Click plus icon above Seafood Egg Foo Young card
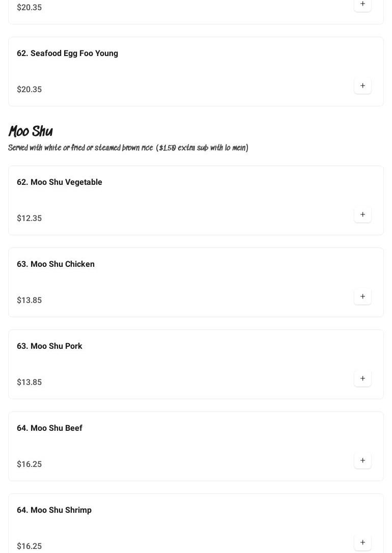This screenshot has height=553, width=392. click(x=362, y=4)
